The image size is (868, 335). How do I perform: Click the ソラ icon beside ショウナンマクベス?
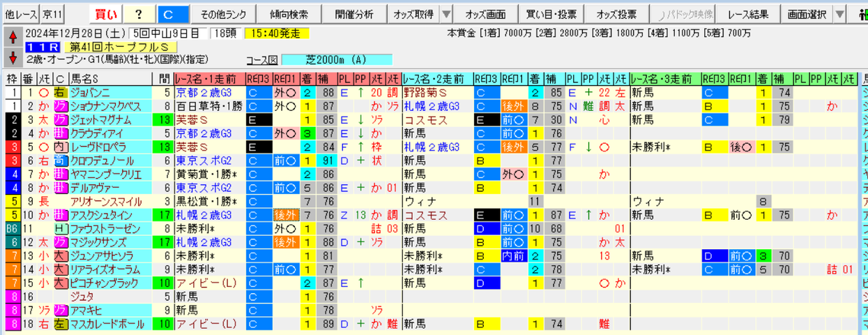[x=60, y=106]
